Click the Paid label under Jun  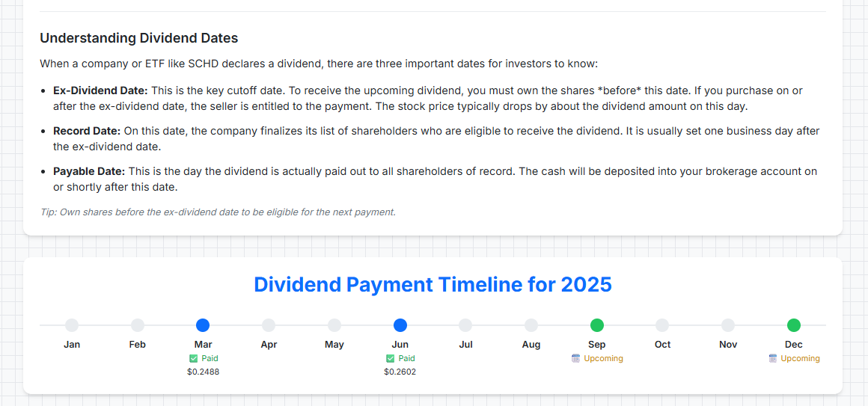pos(406,358)
